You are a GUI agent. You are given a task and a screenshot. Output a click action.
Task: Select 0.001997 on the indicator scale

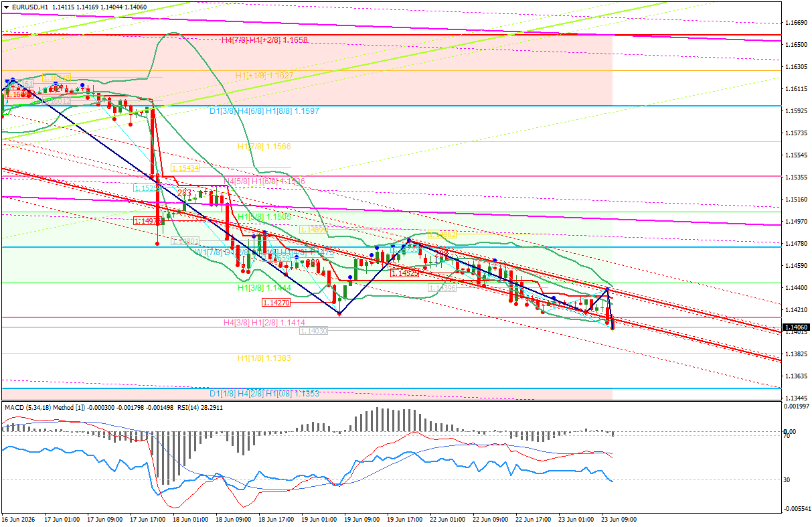(795, 406)
